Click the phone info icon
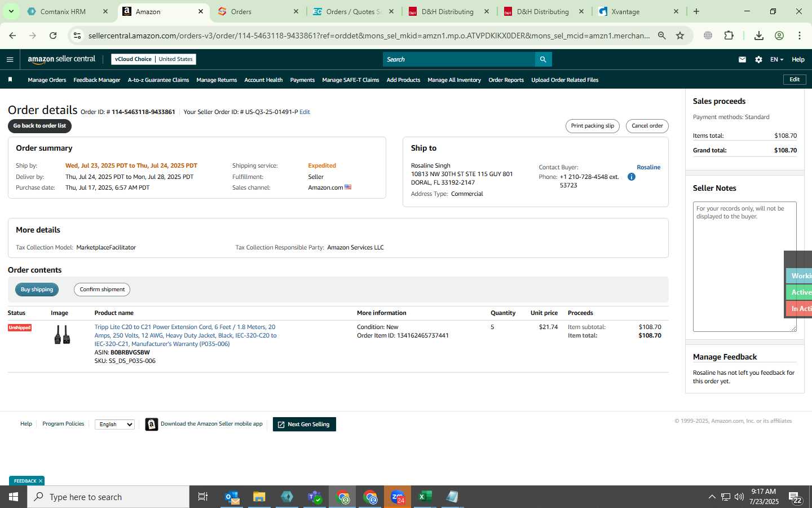The height and width of the screenshot is (508, 812). pyautogui.click(x=632, y=177)
